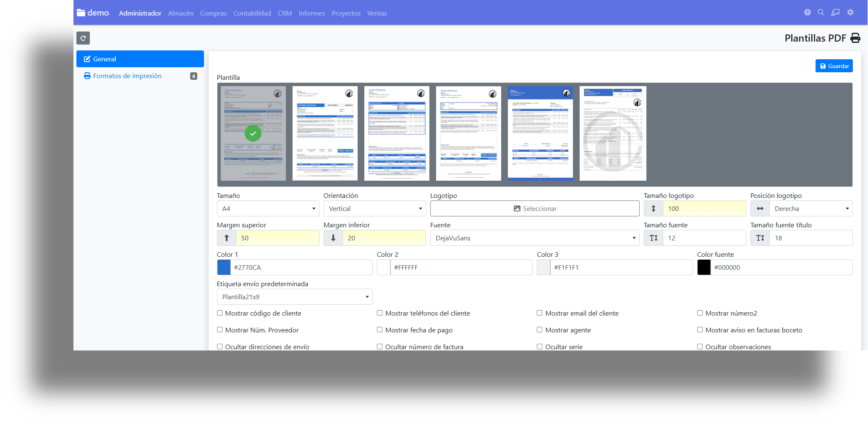Click the reload page icon button

pyautogui.click(x=83, y=38)
